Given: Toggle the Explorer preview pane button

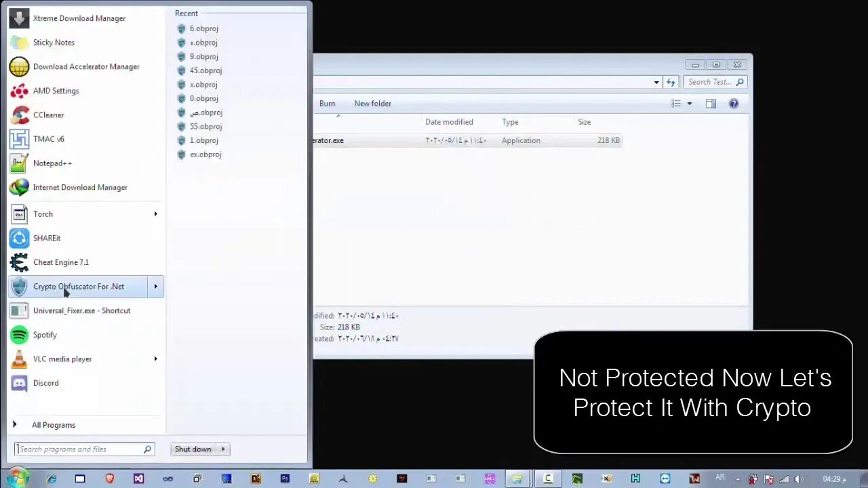Looking at the screenshot, I should [711, 104].
